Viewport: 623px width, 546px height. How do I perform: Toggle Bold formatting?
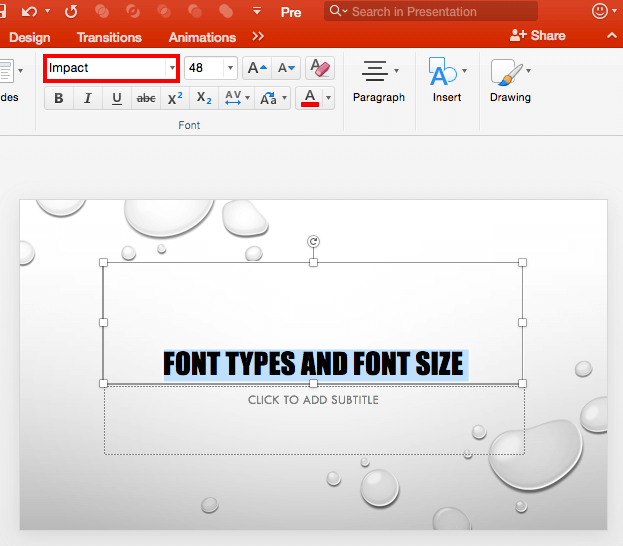pos(59,98)
